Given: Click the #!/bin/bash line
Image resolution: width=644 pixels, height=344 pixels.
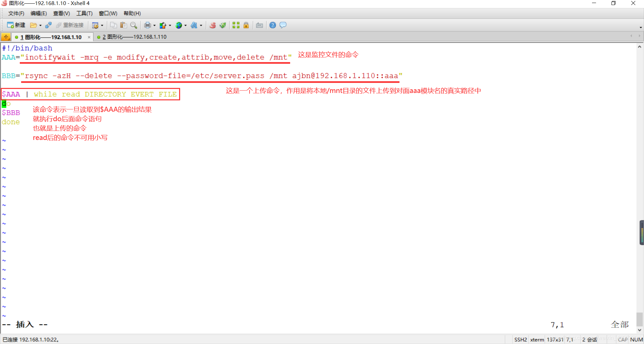Looking at the screenshot, I should 27,48.
